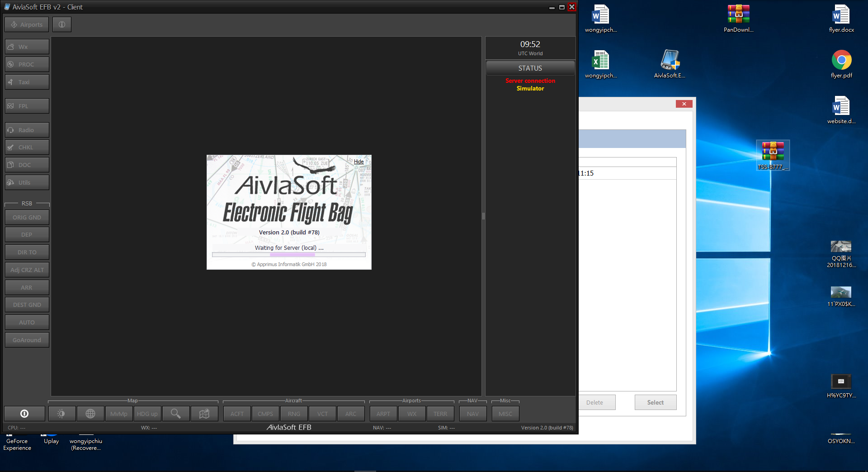The width and height of the screenshot is (868, 472).
Task: Select DEST GND button
Action: click(27, 305)
